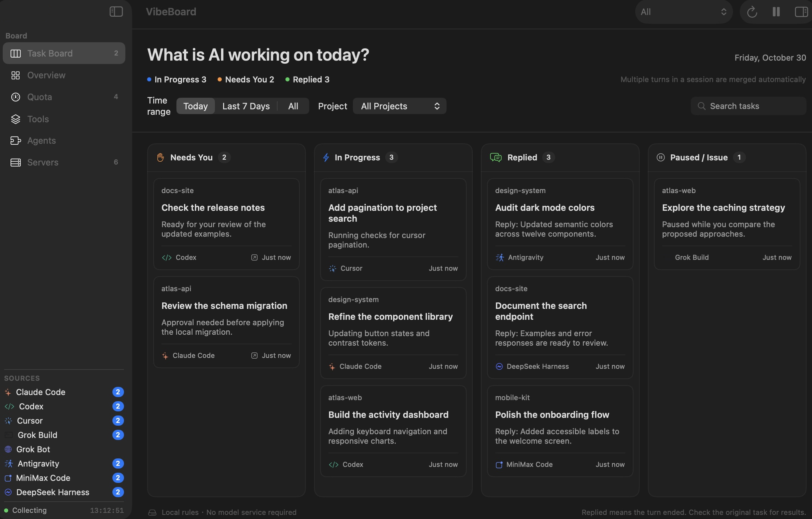The image size is (812, 519).
Task: Click the Collecting status indicator
Action: [26, 510]
